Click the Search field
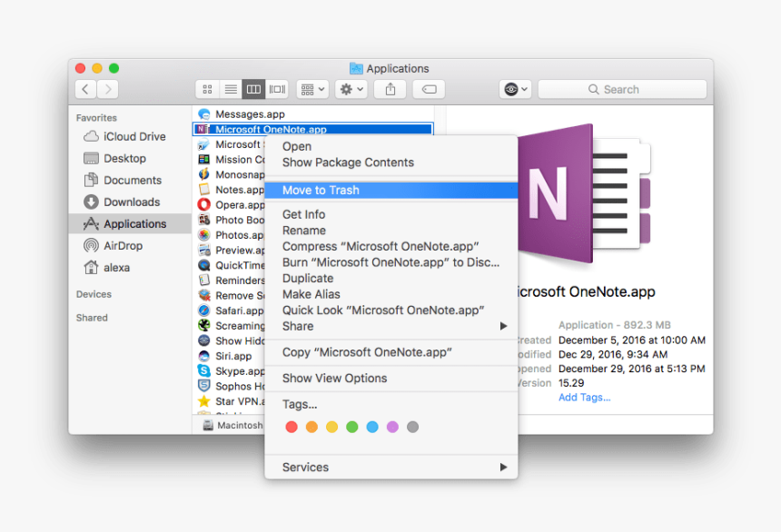 coord(622,89)
